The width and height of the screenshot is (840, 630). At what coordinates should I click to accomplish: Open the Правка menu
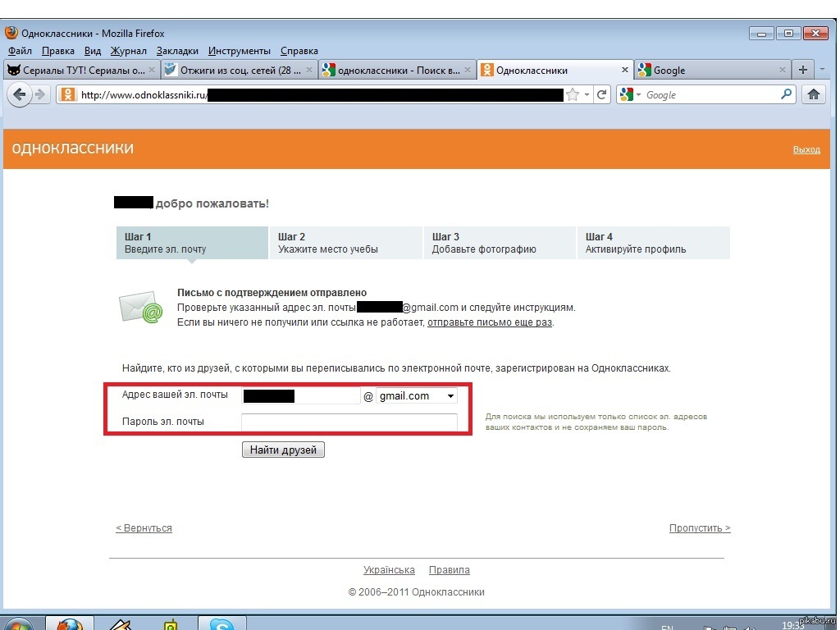point(58,51)
